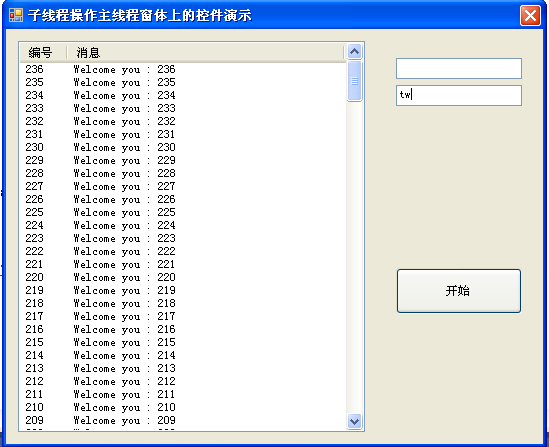This screenshot has width=549, height=447.
Task: Select row 'Welcome you : 226'
Action: 183,199
